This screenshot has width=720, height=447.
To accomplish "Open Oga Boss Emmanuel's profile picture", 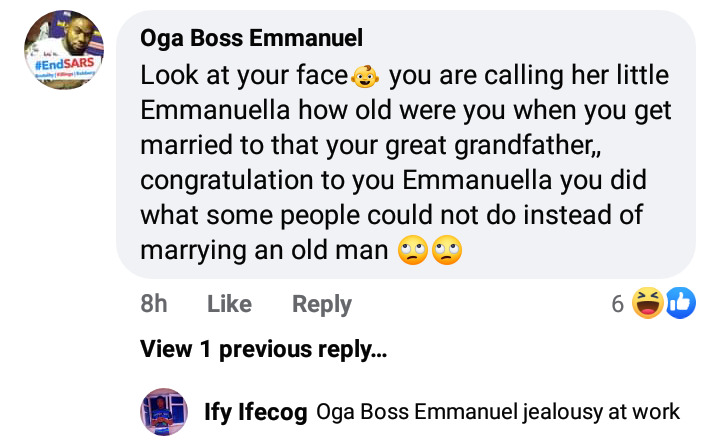I will [62, 52].
